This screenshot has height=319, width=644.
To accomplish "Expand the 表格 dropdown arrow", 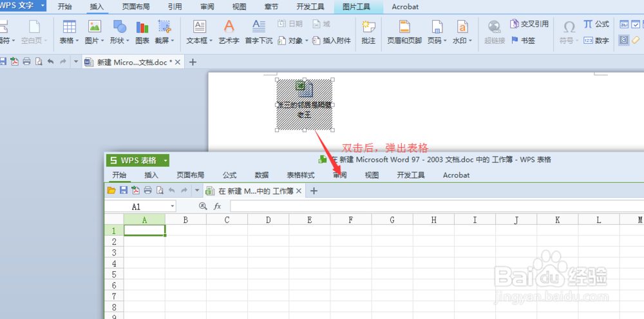I will click(x=77, y=41).
